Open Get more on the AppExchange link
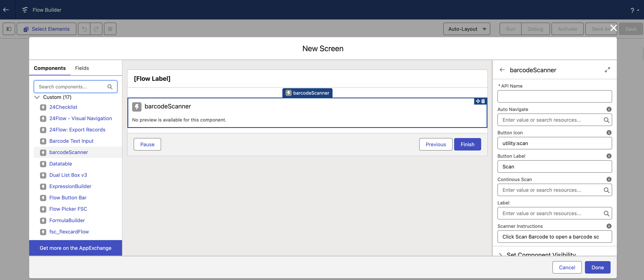644x280 pixels. pos(76,248)
